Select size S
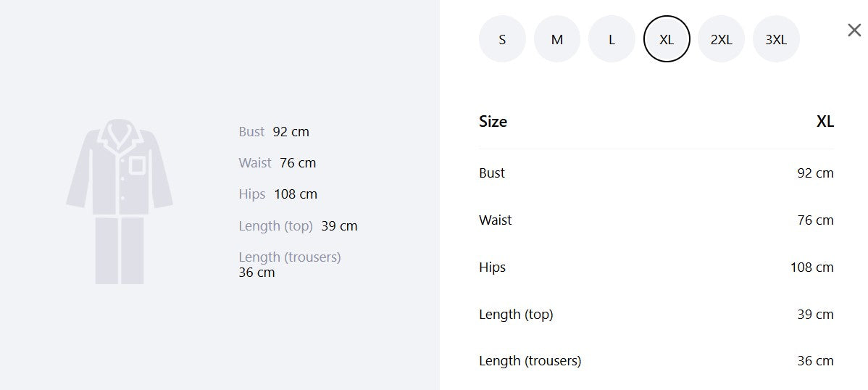868x390 pixels. (502, 38)
